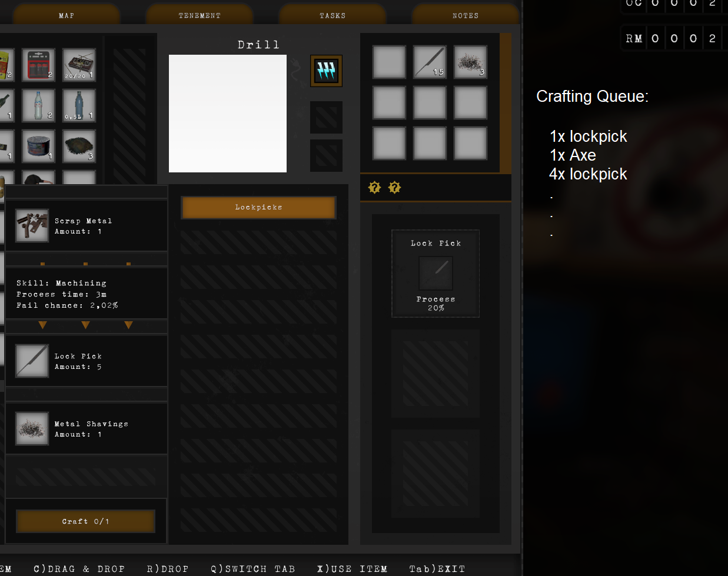Click a downward arrow below the recipe inputs

coord(85,324)
